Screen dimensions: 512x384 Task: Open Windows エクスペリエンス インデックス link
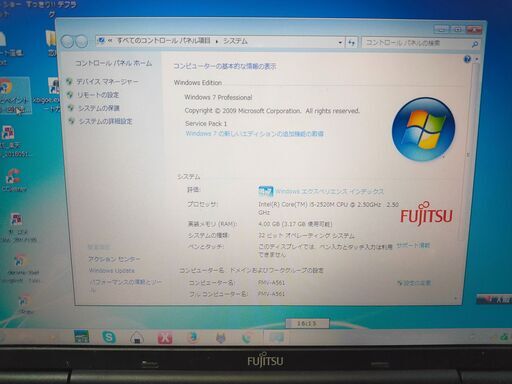pyautogui.click(x=329, y=192)
